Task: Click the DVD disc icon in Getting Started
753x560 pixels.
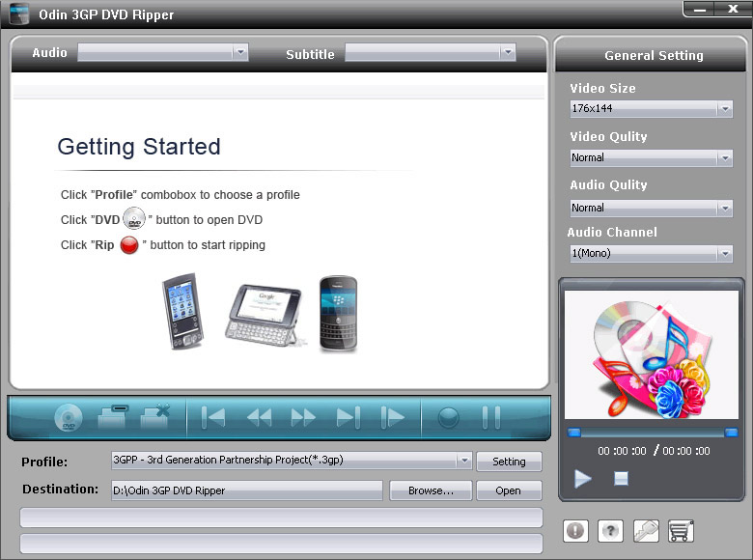Action: tap(134, 218)
